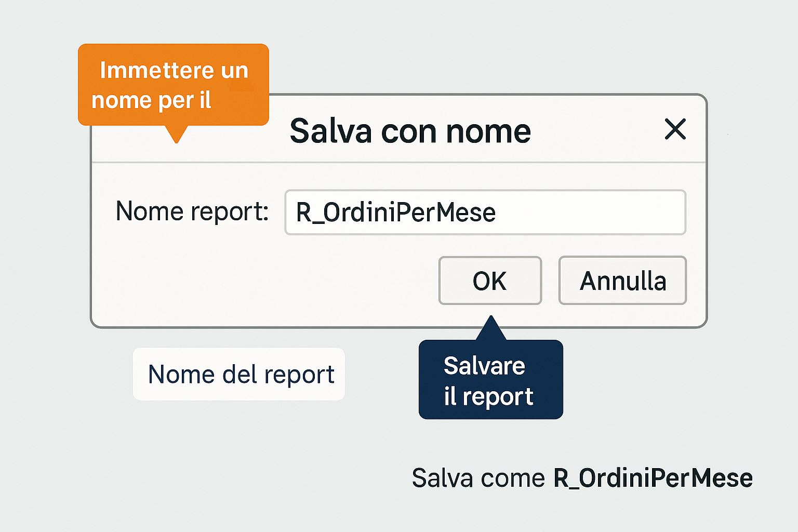Screen dimensions: 798x532
Task: Click "il report" line in navy tooltip
Action: 488,397
